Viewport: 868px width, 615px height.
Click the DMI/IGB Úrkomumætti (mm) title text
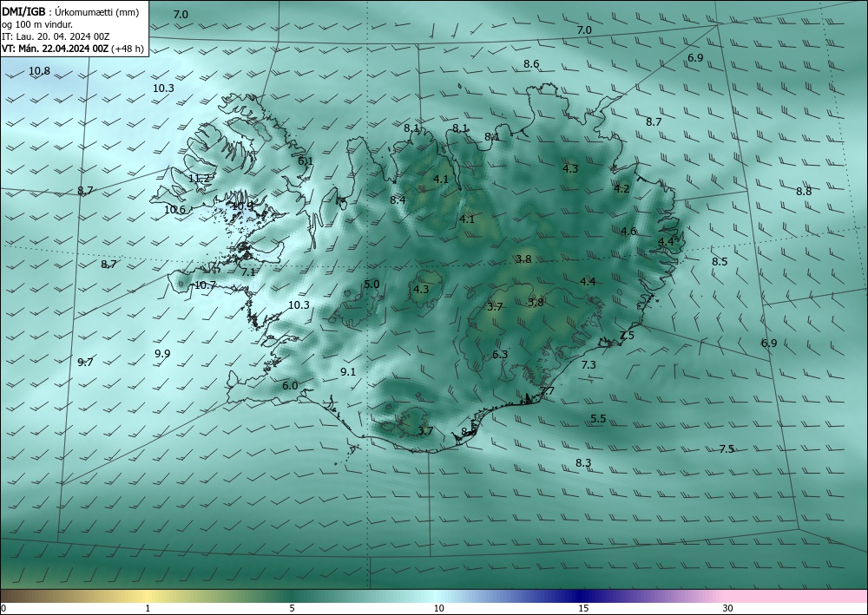click(x=70, y=12)
